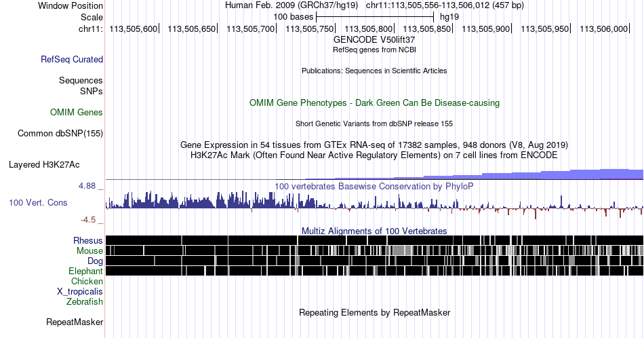Click the 113,505,600 ruler position
The image size is (644, 338).
pyautogui.click(x=134, y=29)
